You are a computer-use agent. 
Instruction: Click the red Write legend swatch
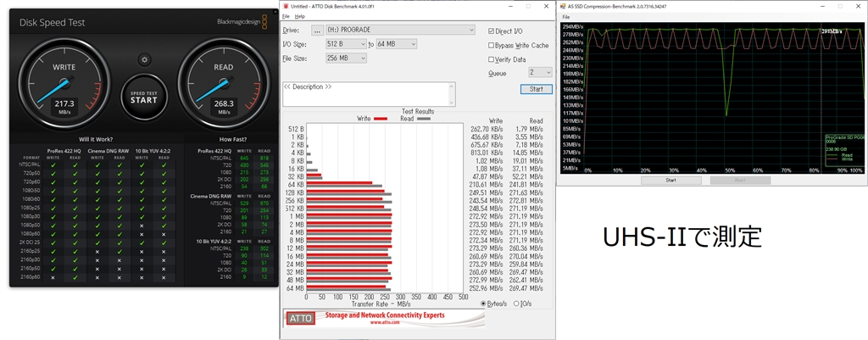381,119
